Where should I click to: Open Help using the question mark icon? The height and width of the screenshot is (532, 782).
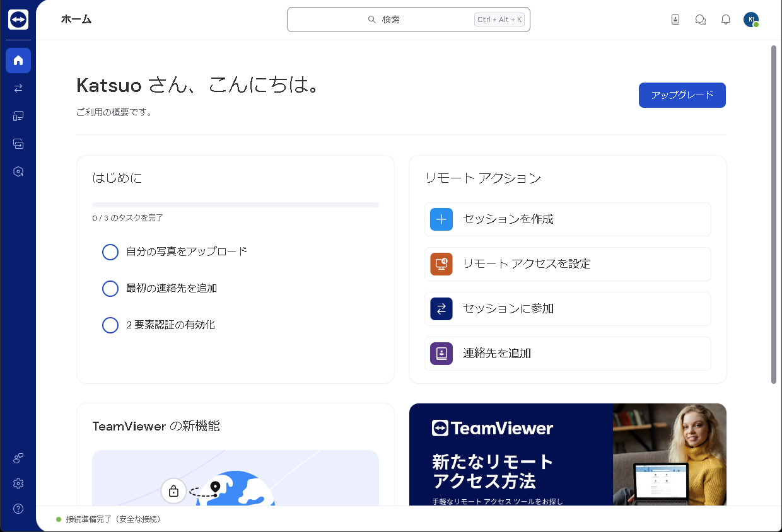18,509
